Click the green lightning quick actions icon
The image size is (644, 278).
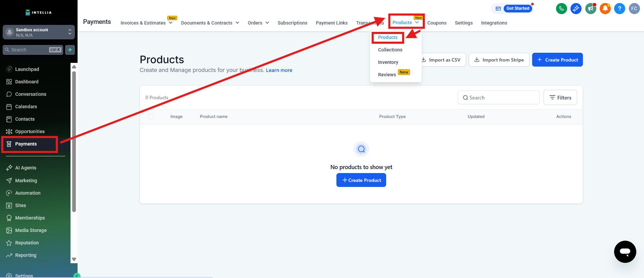click(x=70, y=50)
